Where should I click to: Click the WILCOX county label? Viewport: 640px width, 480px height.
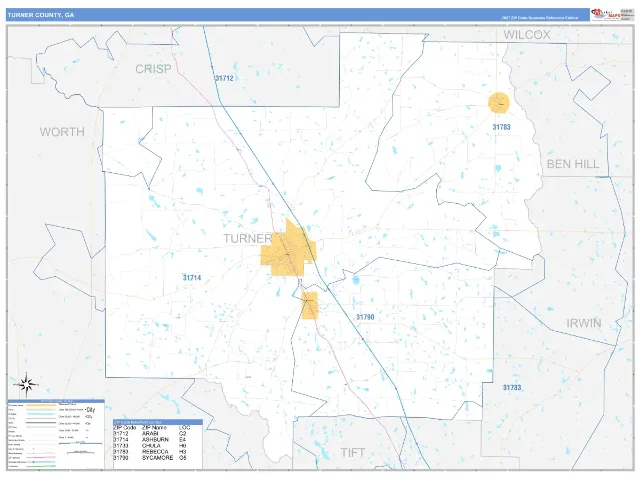(x=527, y=35)
